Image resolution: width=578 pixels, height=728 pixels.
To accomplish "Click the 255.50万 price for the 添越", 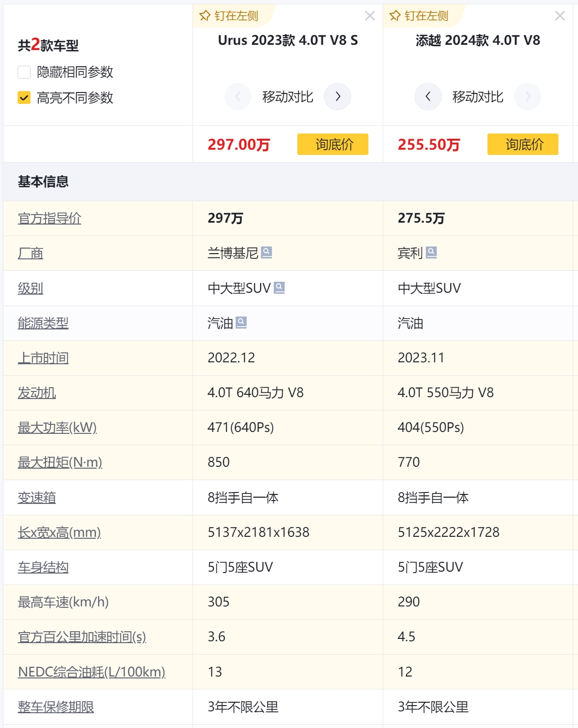I will click(429, 144).
